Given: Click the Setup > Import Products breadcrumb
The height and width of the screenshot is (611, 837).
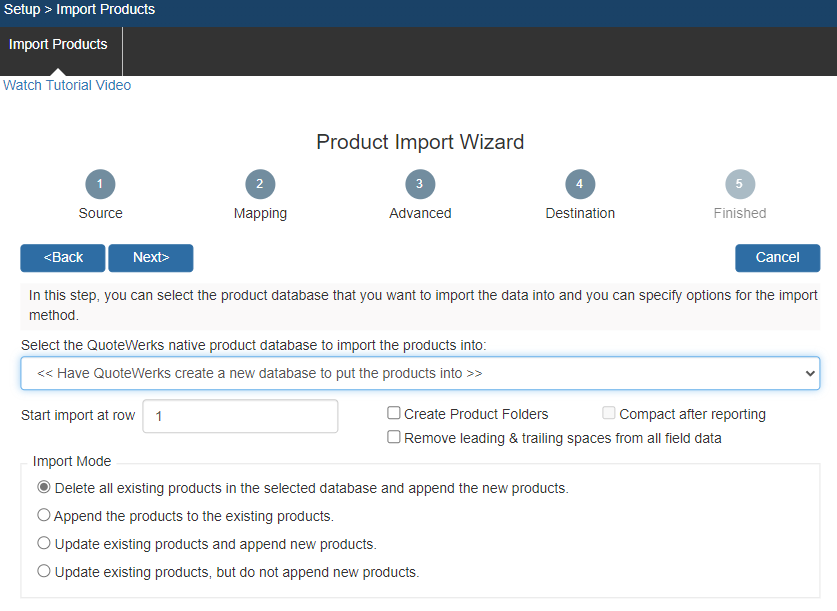Looking at the screenshot, I should pyautogui.click(x=79, y=10).
